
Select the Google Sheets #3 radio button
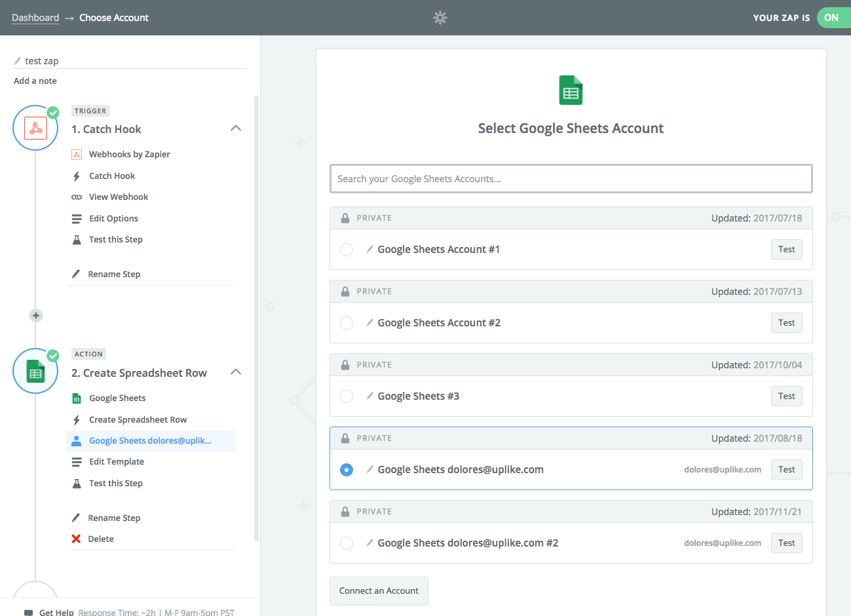[x=347, y=396]
